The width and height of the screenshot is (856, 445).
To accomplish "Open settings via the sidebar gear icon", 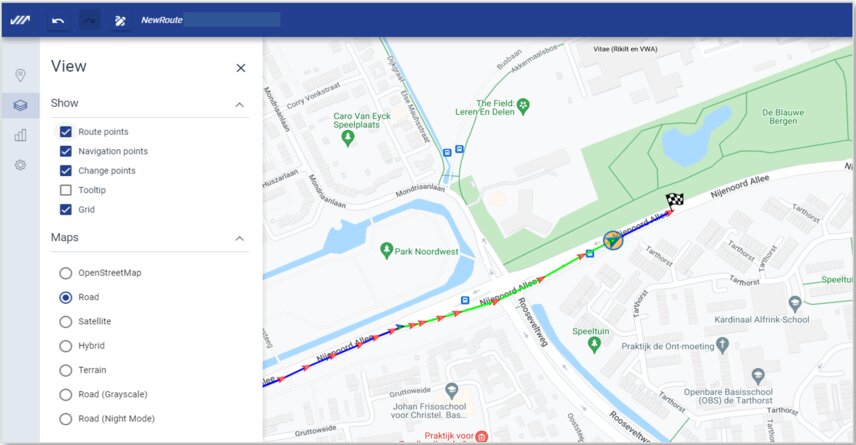I will (x=20, y=165).
